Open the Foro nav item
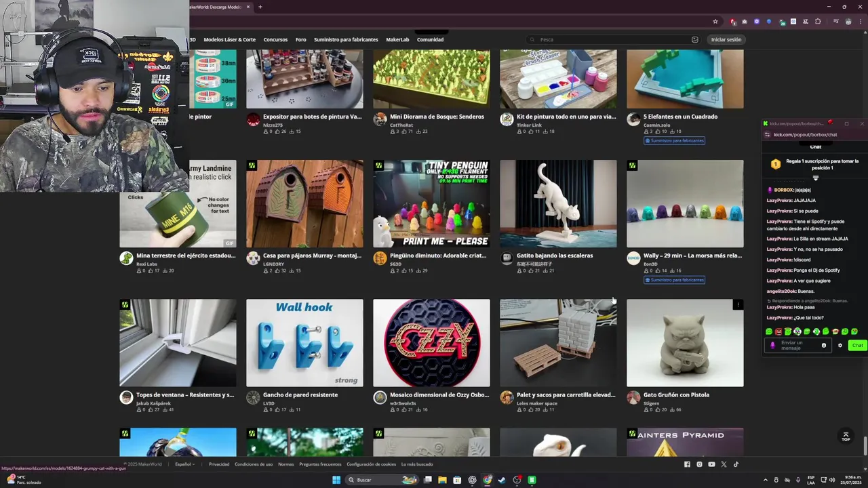The height and width of the screenshot is (488, 868). pos(300,39)
